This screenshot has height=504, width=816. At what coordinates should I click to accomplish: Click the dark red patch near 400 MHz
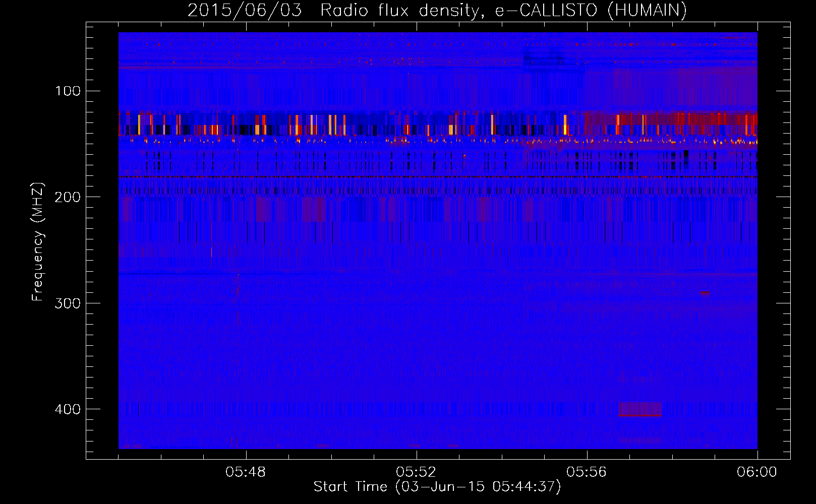640,409
